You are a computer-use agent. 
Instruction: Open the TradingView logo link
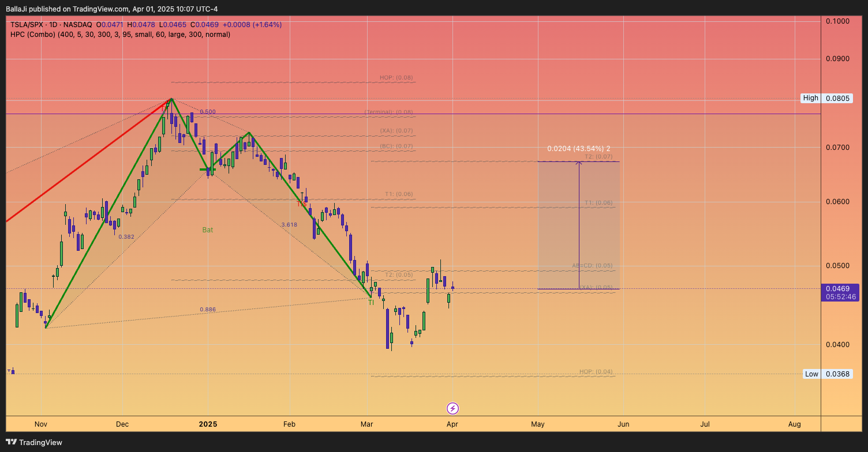(x=35, y=442)
